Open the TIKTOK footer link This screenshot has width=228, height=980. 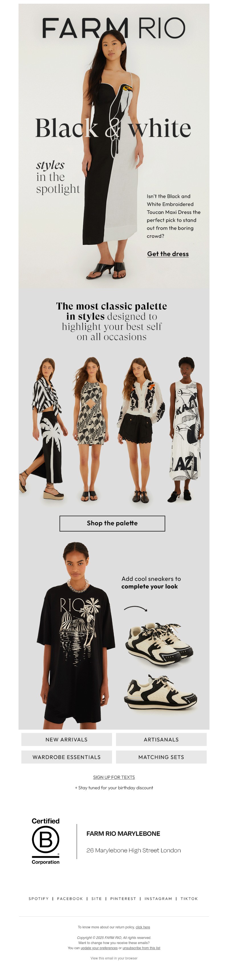189,898
